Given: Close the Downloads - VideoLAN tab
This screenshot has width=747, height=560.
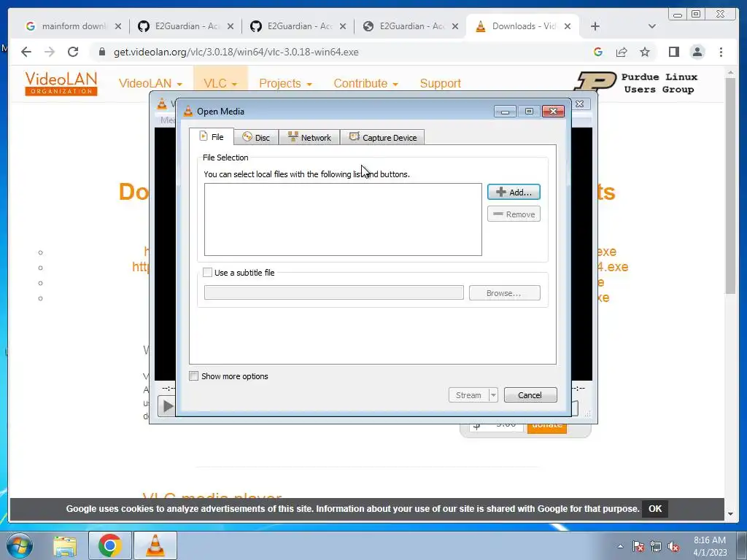Looking at the screenshot, I should click(568, 26).
